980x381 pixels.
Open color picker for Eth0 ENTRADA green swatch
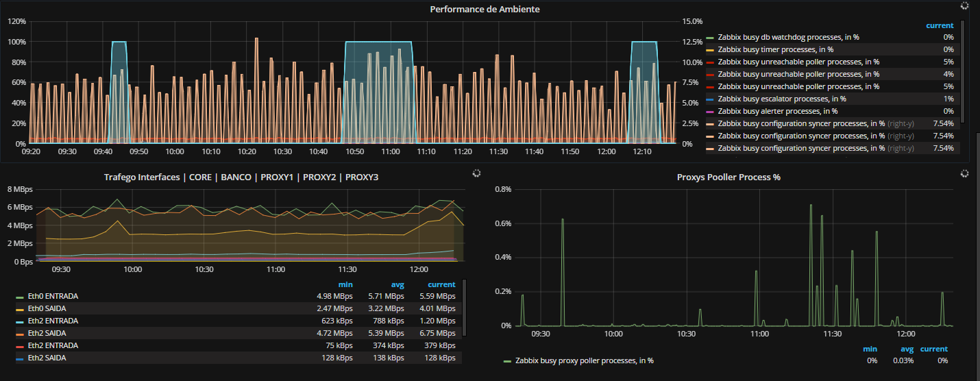(x=20, y=297)
